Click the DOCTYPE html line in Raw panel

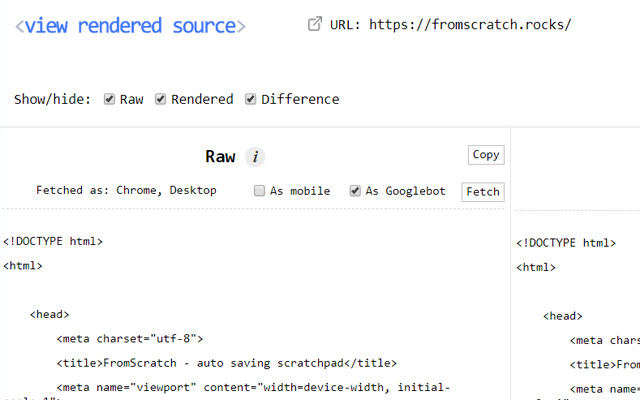point(53,241)
